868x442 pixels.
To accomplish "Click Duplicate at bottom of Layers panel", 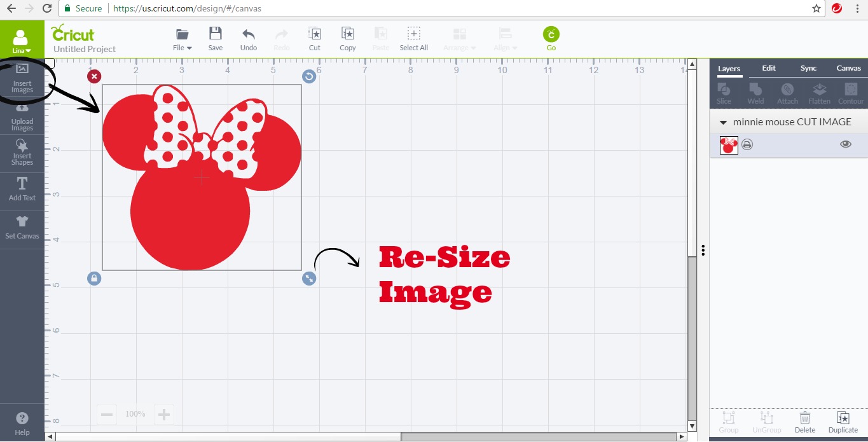I will (843, 422).
